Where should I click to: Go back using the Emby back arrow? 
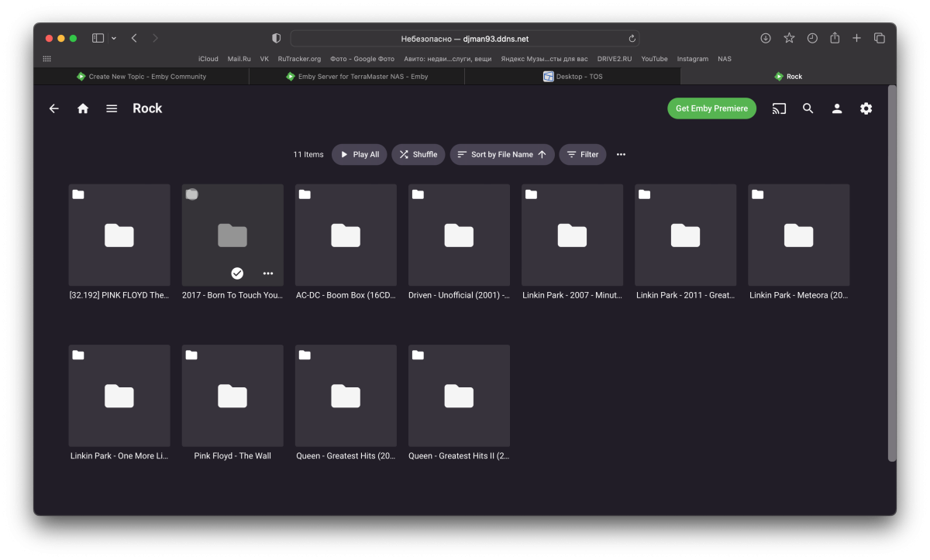point(53,108)
